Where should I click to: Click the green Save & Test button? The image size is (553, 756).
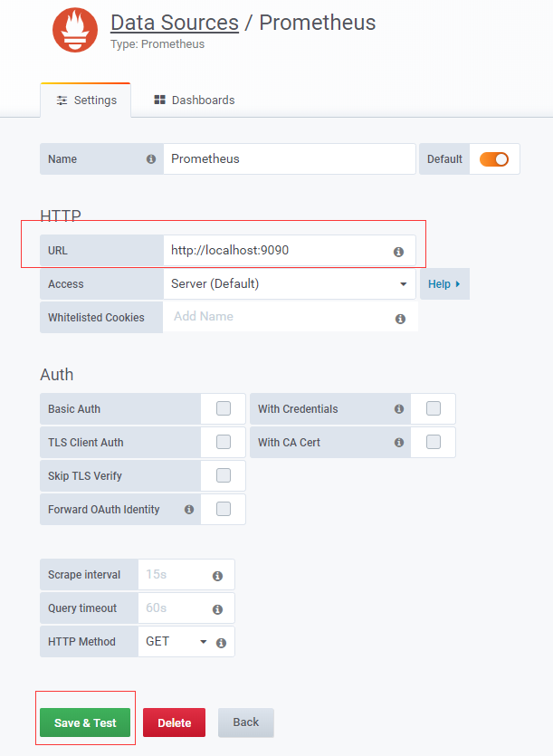tap(85, 723)
